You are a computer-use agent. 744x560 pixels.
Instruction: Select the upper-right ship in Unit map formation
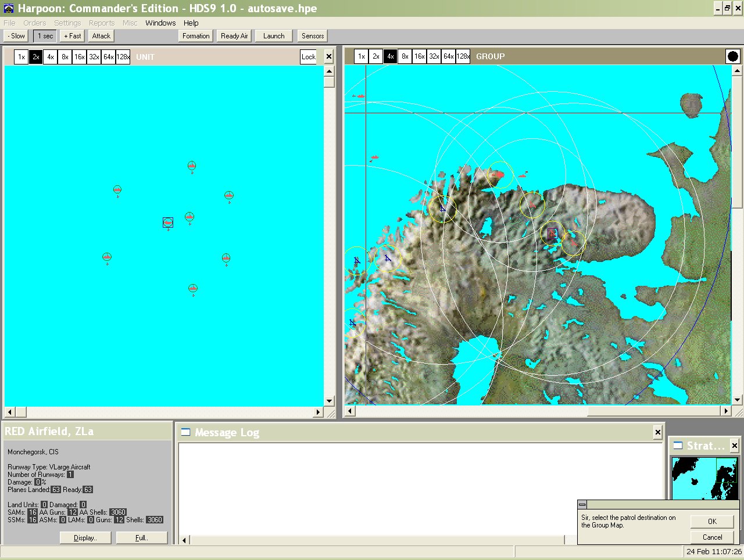pyautogui.click(x=229, y=196)
